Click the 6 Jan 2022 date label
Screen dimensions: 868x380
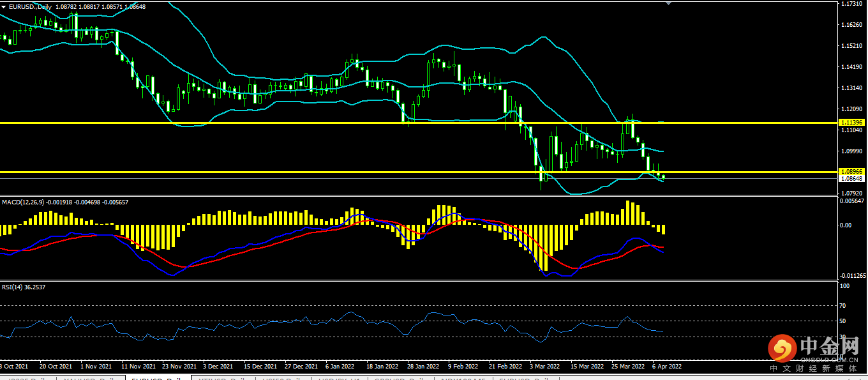pos(340,367)
